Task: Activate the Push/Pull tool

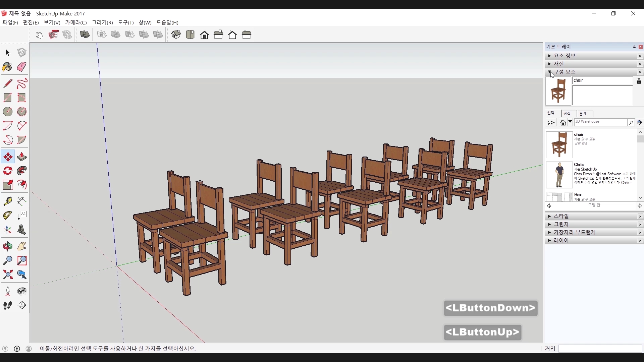Action: (22, 157)
